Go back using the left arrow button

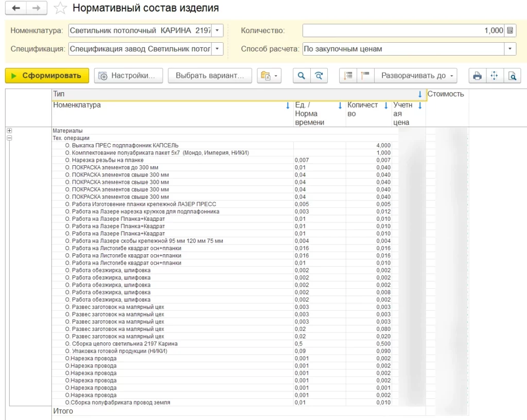coord(16,8)
